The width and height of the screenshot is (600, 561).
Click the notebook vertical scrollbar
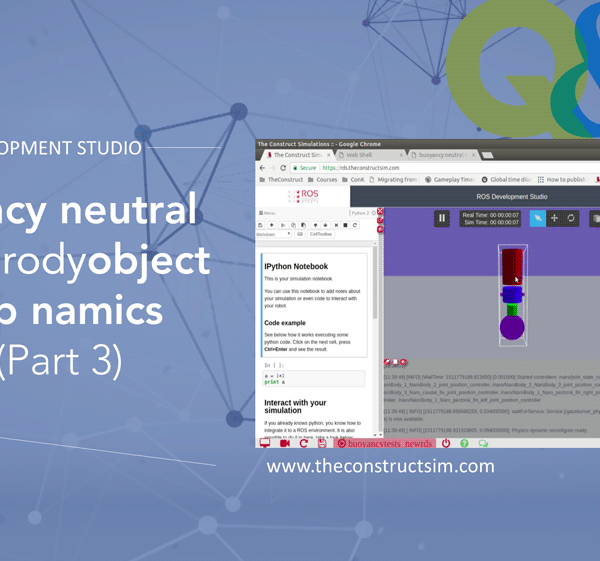click(375, 282)
